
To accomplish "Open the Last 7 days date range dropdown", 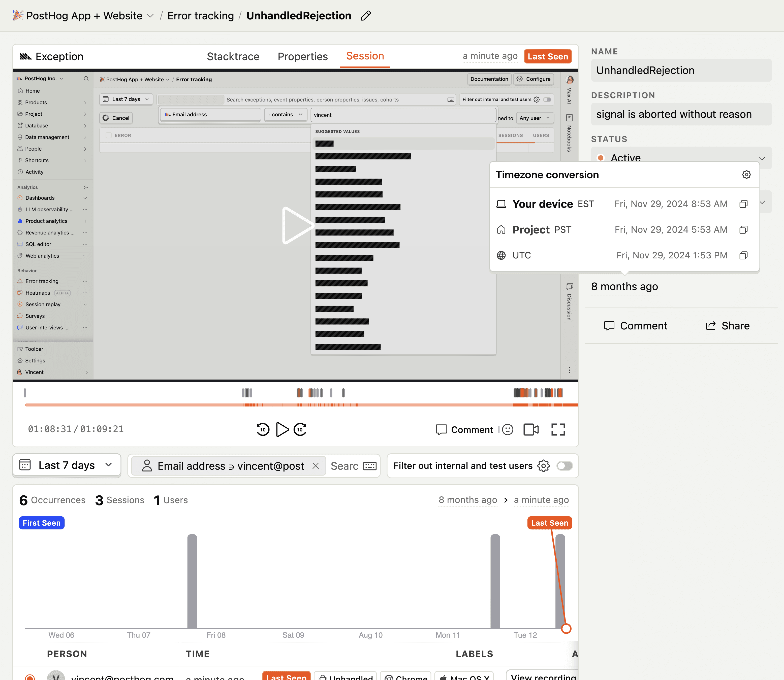I will coord(67,465).
